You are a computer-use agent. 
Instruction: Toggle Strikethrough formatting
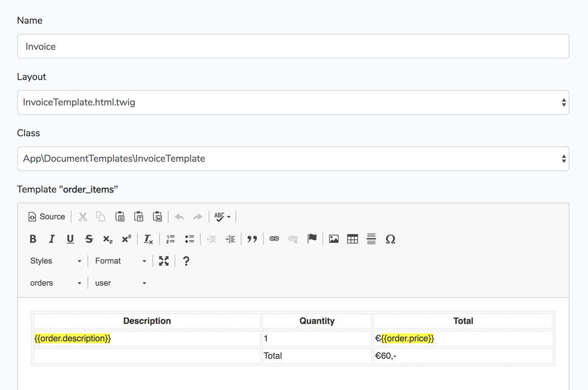click(x=89, y=239)
